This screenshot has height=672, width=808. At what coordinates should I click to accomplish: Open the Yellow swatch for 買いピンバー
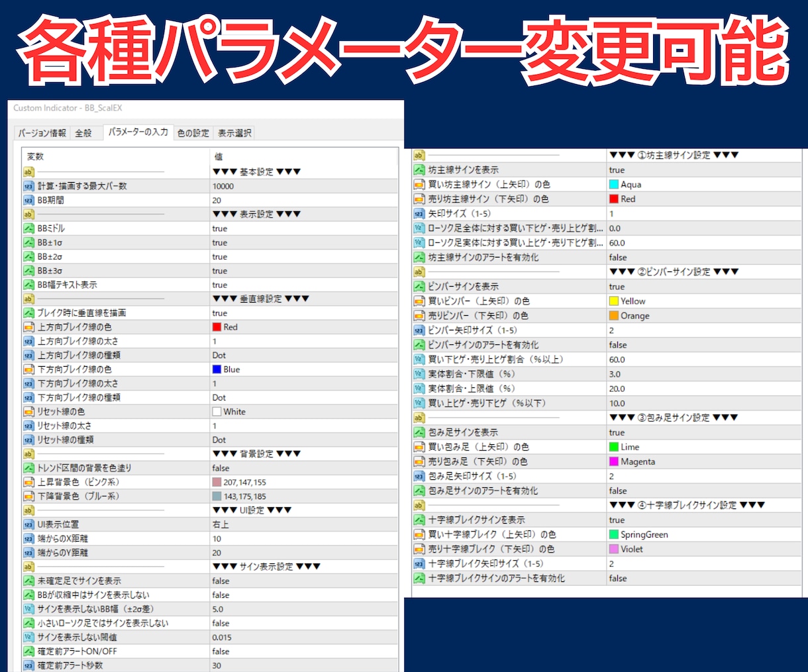(x=614, y=301)
